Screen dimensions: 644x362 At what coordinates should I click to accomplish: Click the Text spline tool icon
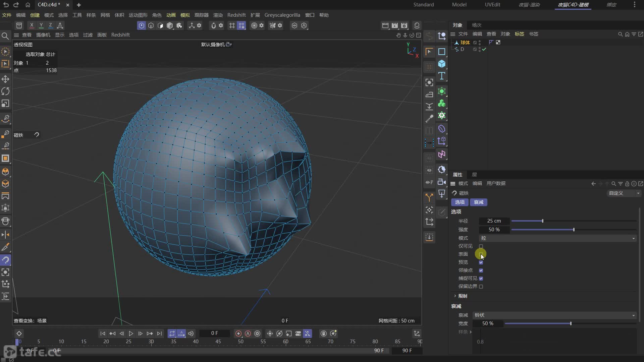pos(442,76)
